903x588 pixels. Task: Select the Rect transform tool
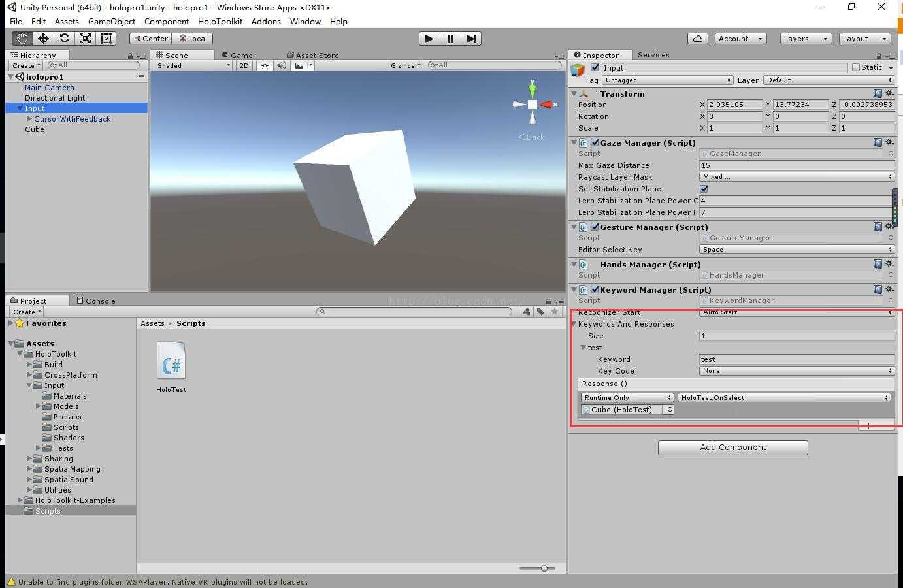point(106,39)
